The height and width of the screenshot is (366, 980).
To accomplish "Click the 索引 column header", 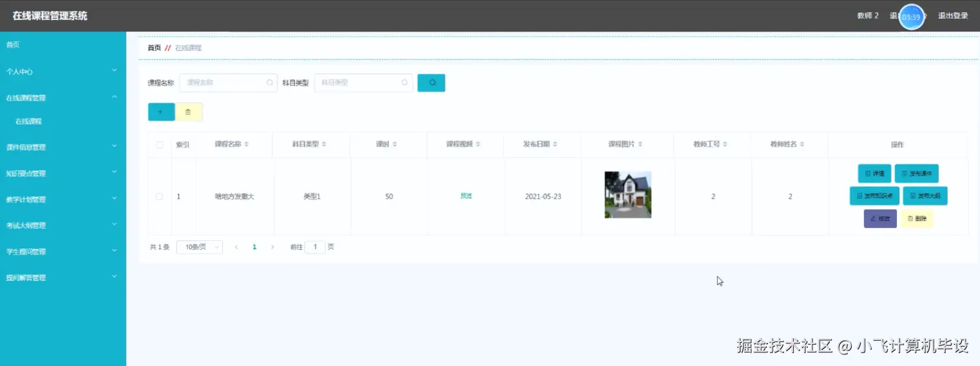I will point(183,145).
